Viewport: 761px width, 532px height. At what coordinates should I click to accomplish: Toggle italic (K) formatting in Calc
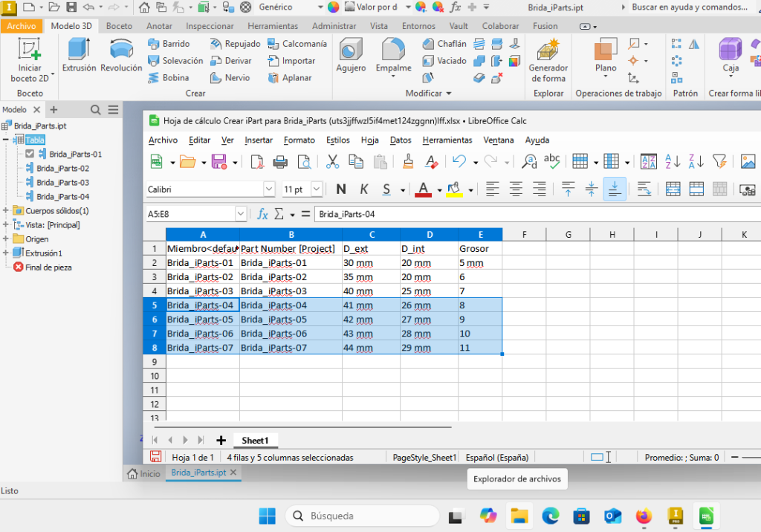[x=364, y=189]
